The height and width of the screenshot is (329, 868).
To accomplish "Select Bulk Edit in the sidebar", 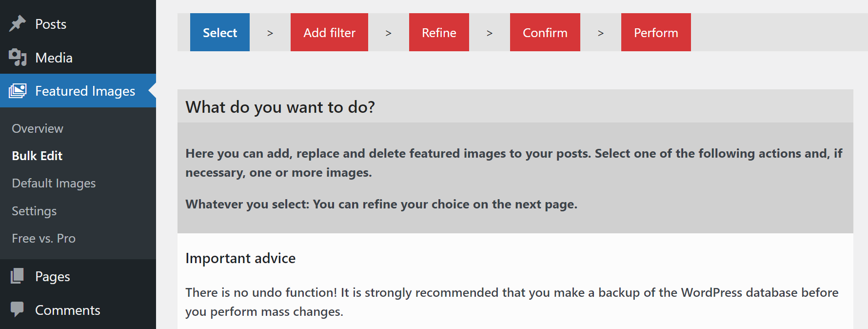I will 37,156.
